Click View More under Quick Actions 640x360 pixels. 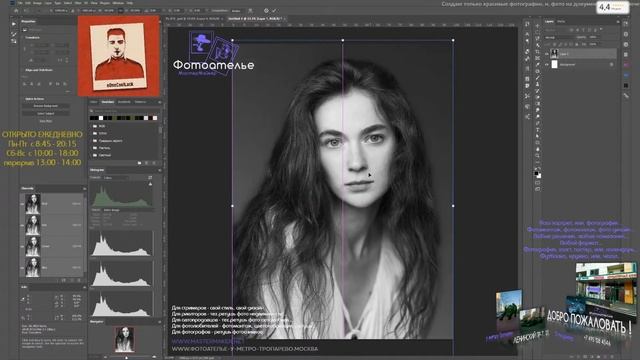46,121
